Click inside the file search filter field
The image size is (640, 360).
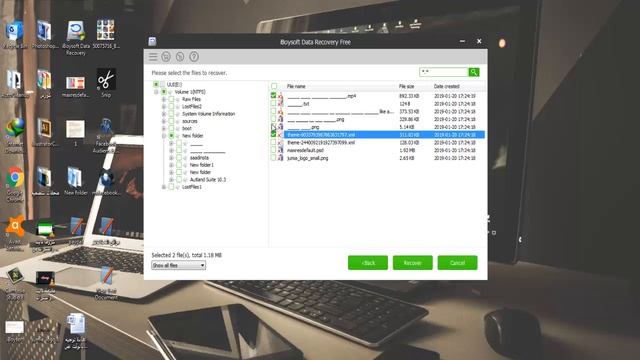click(444, 72)
